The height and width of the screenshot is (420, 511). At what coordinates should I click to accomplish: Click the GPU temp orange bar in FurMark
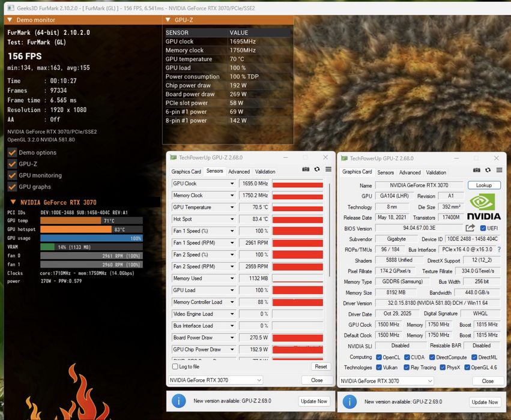coord(71,221)
